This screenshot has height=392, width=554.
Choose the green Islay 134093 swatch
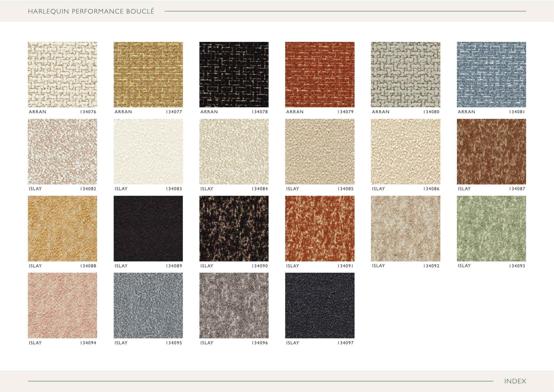[x=491, y=228]
